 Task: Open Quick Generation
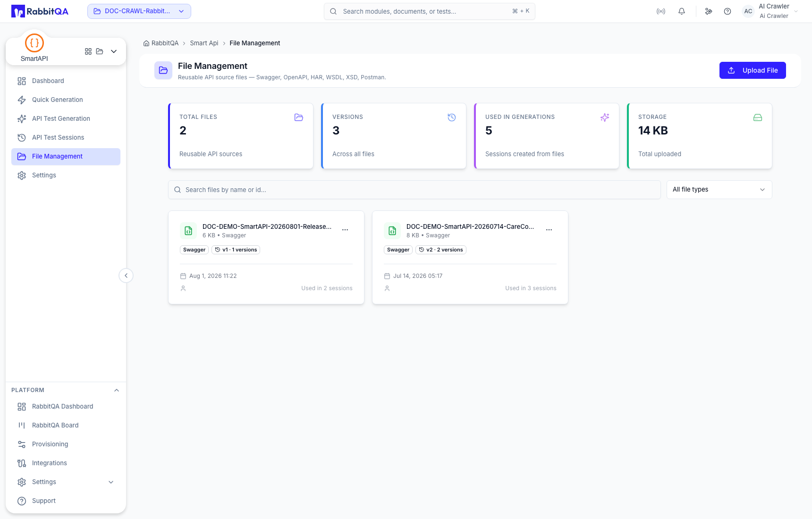click(66, 100)
